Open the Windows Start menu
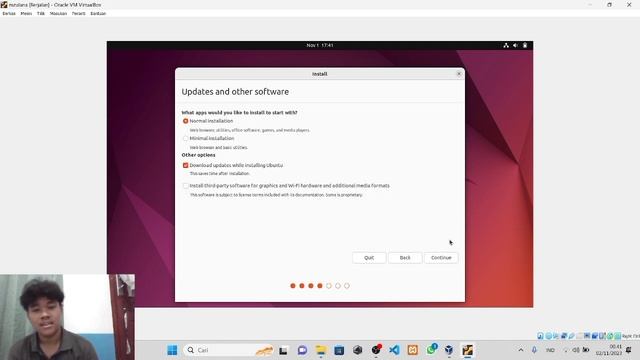This screenshot has height=360, width=640. [172, 350]
